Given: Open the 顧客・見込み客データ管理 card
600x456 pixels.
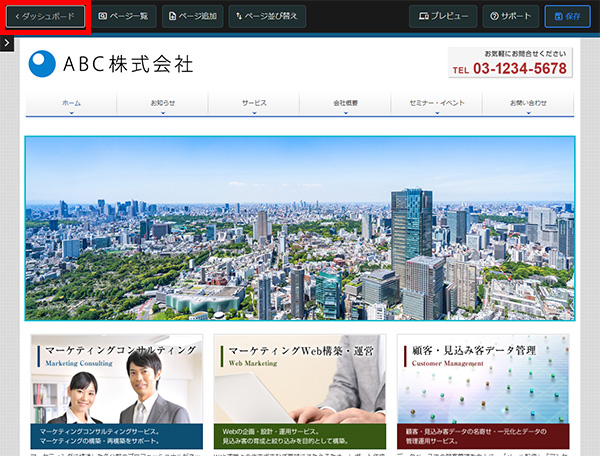Looking at the screenshot, I should (483, 391).
